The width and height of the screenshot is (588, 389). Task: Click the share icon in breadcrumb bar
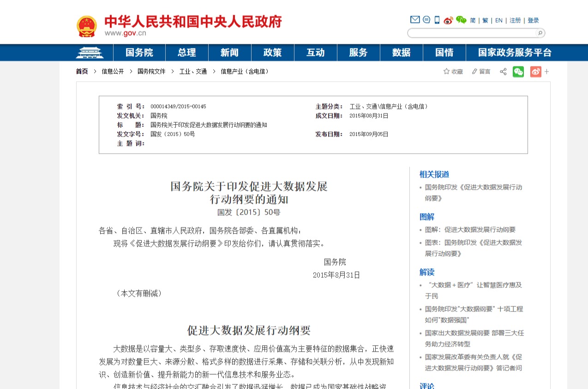pyautogui.click(x=503, y=72)
